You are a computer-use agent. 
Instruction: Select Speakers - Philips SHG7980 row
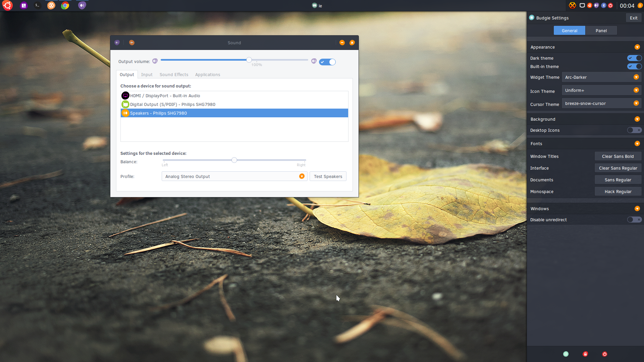click(x=234, y=113)
